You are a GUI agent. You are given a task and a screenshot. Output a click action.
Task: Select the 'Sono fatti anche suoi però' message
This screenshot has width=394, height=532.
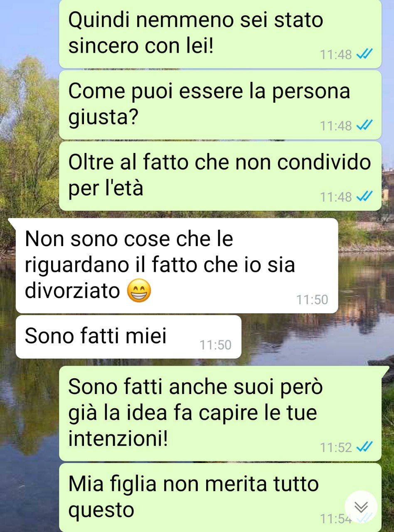click(220, 413)
